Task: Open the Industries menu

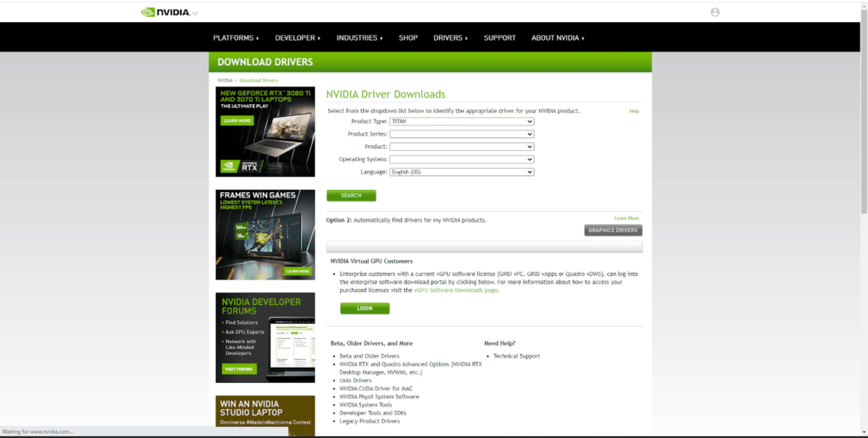Action: tap(359, 37)
